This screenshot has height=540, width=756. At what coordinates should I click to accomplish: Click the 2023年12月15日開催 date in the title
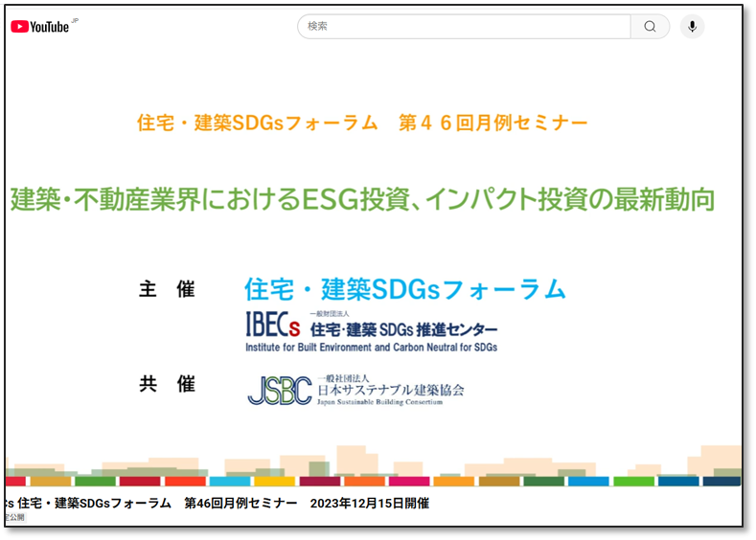[x=369, y=503]
